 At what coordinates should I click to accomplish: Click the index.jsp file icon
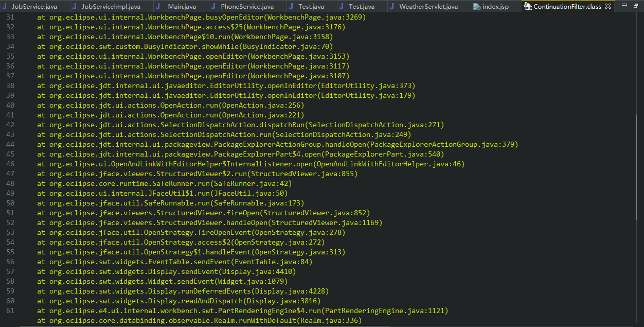[477, 7]
